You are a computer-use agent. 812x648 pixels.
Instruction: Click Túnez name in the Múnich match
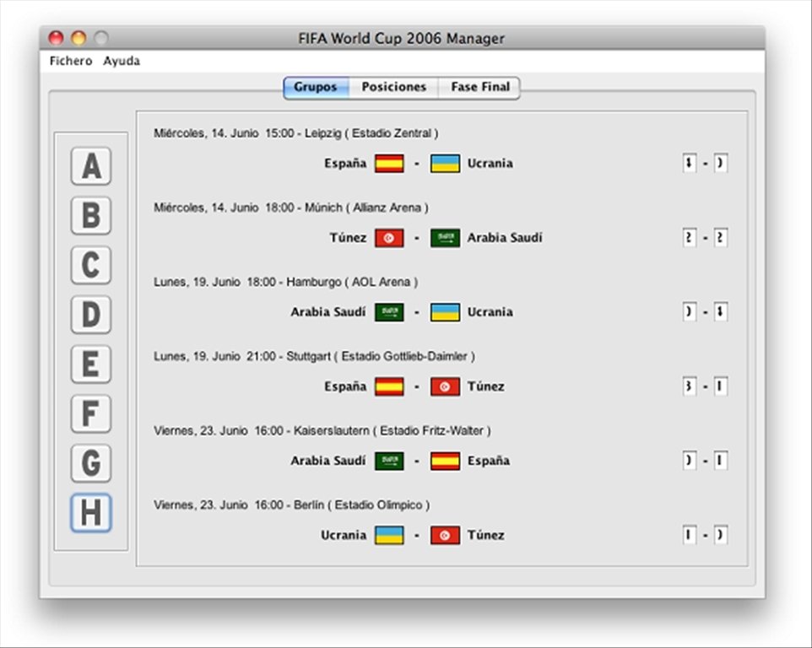[x=348, y=238]
